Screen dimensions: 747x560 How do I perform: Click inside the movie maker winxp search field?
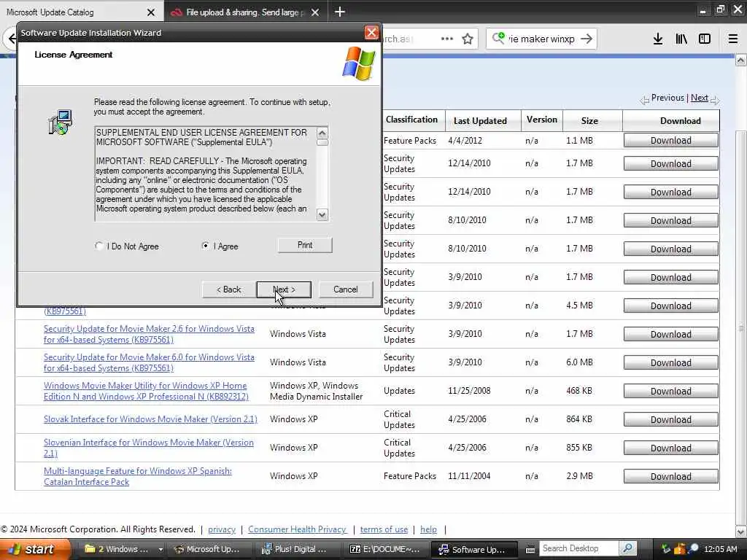[x=541, y=39]
